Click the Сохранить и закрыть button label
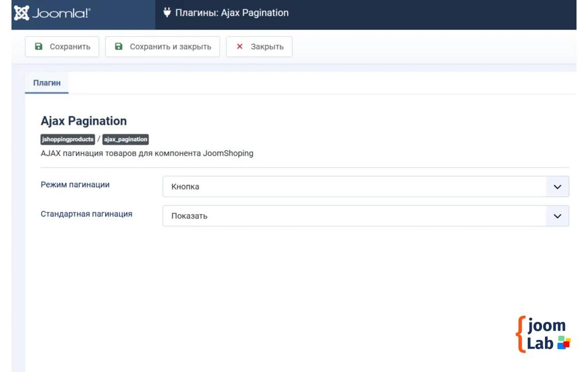 tap(171, 47)
